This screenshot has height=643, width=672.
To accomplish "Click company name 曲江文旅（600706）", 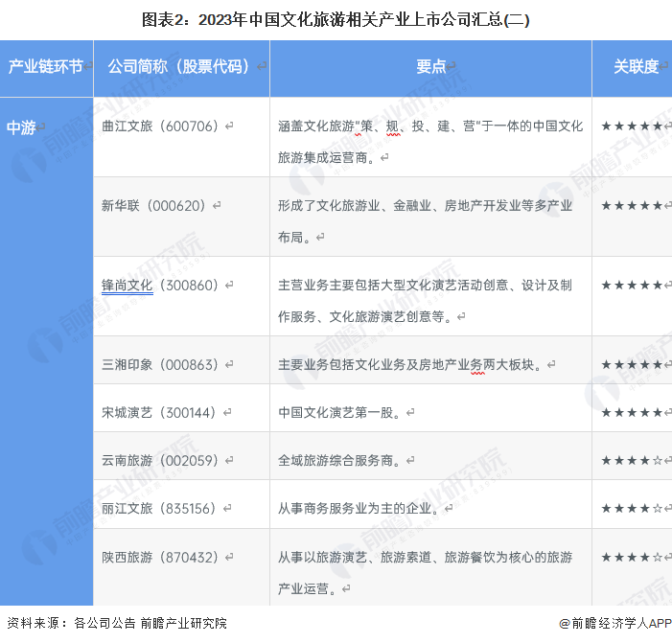I will [x=160, y=126].
